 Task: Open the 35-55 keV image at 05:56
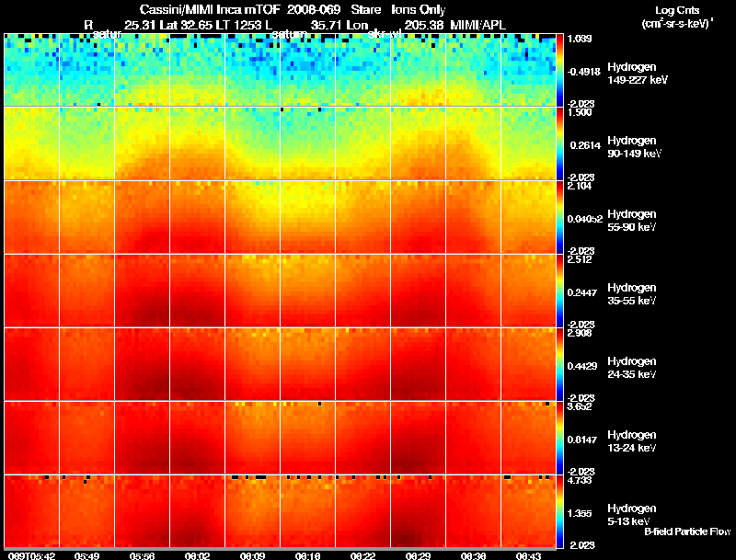tap(142, 291)
